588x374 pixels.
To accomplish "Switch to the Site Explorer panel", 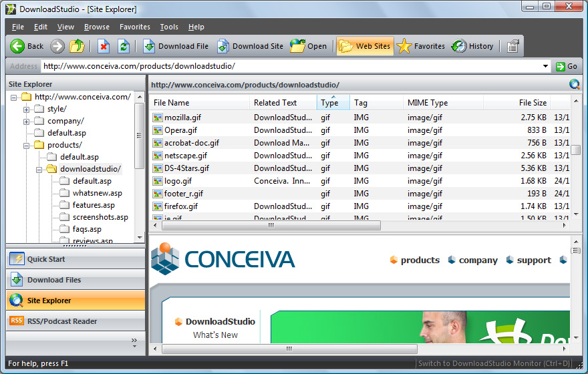I will coord(76,301).
